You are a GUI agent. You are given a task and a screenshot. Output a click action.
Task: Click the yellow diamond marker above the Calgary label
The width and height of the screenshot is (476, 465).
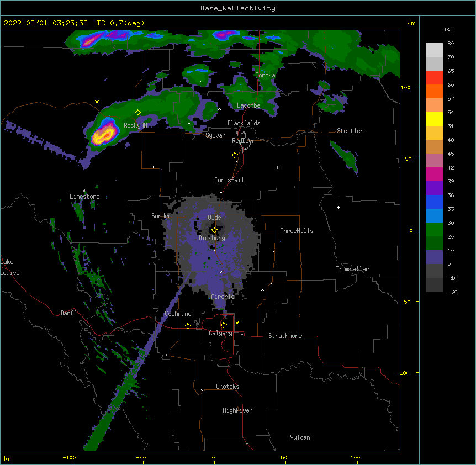[x=224, y=325]
